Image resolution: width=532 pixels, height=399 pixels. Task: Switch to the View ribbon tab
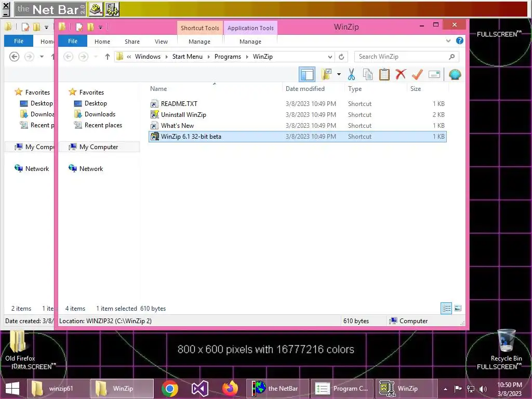[161, 42]
